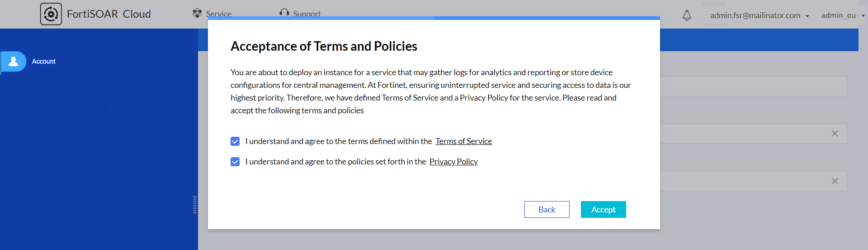Click the FortiSOAR Cloud title text
868x250 pixels.
(x=109, y=14)
